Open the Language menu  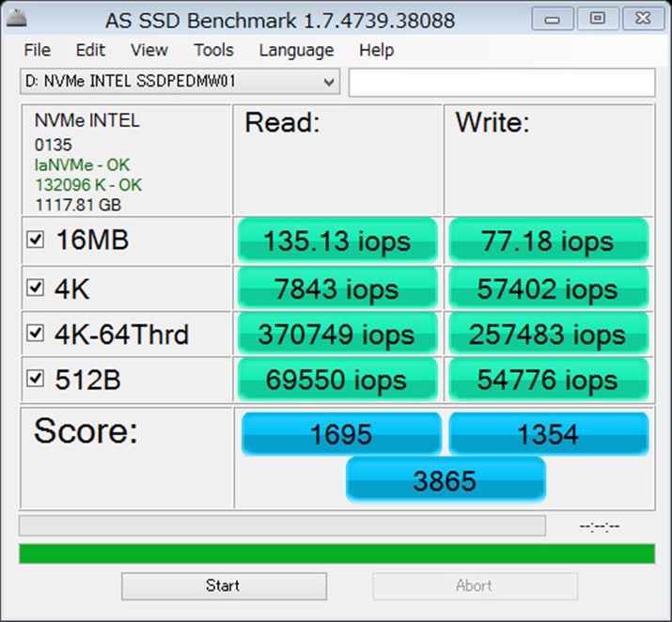(296, 51)
